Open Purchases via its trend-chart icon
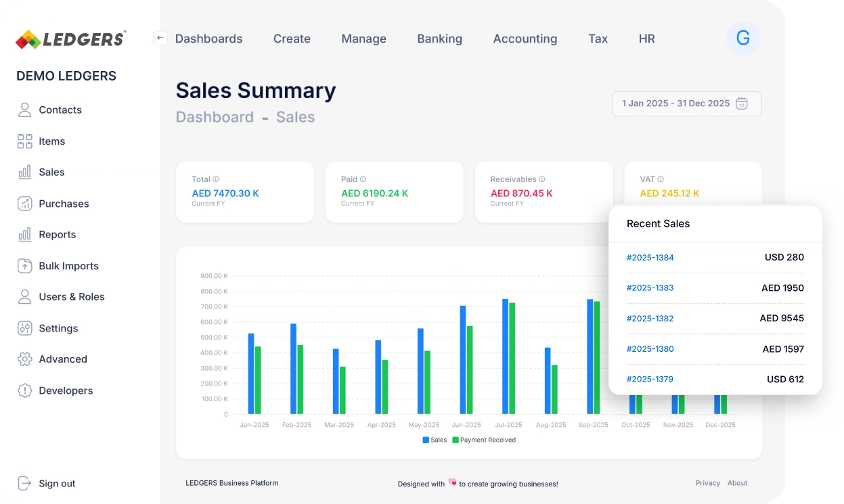The width and height of the screenshot is (844, 504). pos(26,203)
